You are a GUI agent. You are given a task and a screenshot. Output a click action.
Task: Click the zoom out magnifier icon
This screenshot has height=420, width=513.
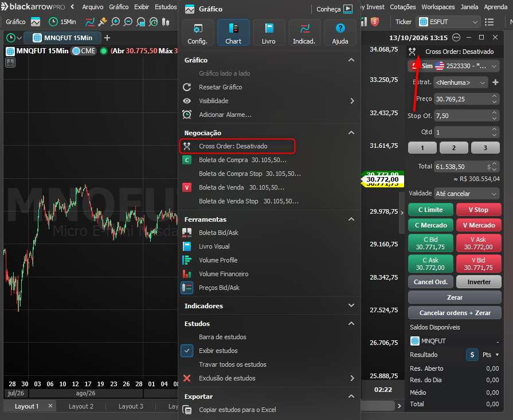(x=128, y=22)
